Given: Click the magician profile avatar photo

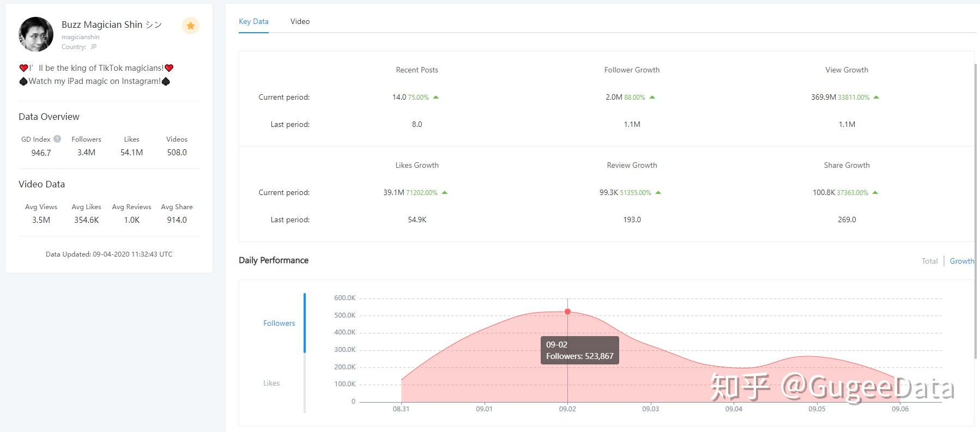Looking at the screenshot, I should point(36,34).
